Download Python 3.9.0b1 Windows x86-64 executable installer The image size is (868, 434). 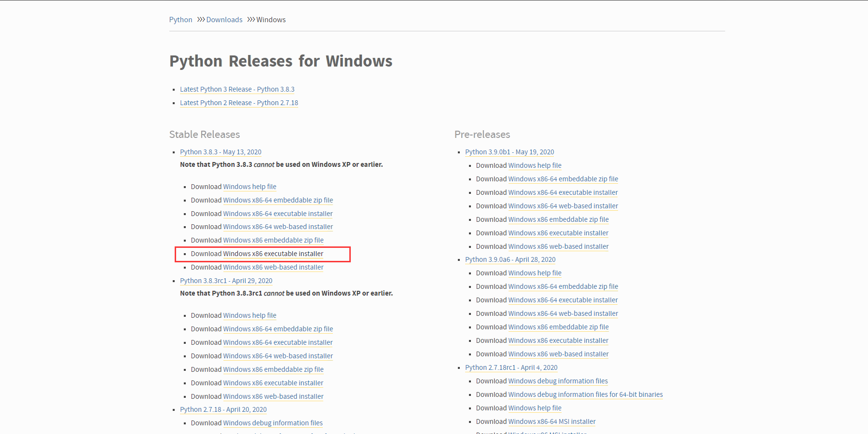tap(563, 192)
